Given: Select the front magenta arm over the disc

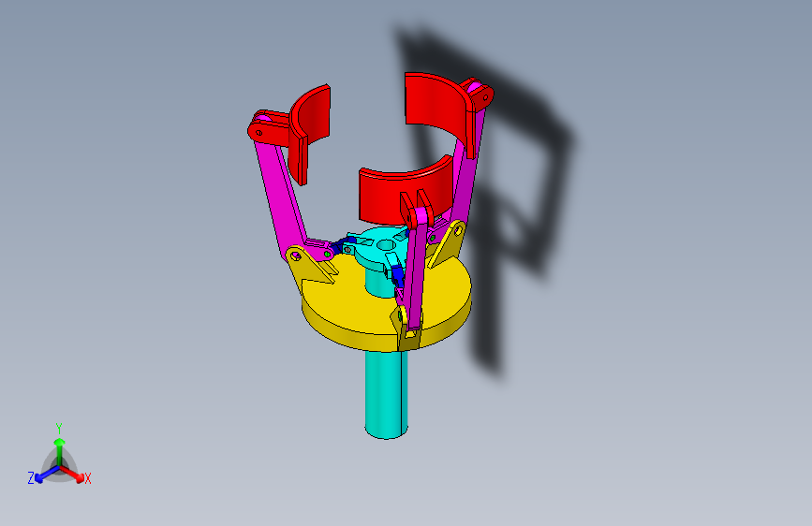Looking at the screenshot, I should tap(416, 273).
